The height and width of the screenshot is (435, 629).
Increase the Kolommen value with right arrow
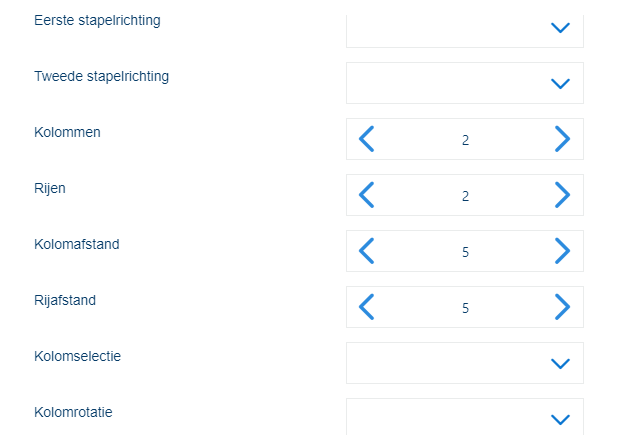tap(562, 139)
